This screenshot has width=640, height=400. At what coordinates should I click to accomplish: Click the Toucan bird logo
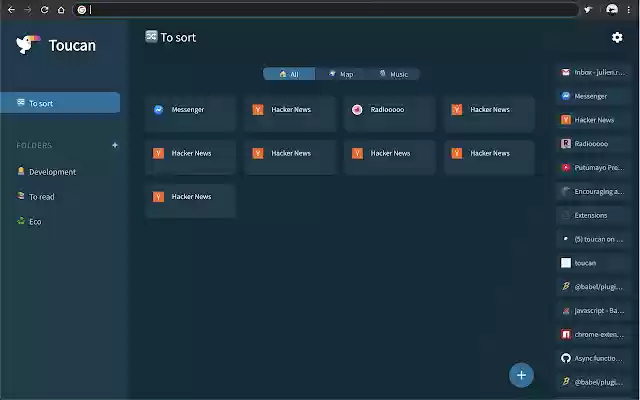point(28,44)
